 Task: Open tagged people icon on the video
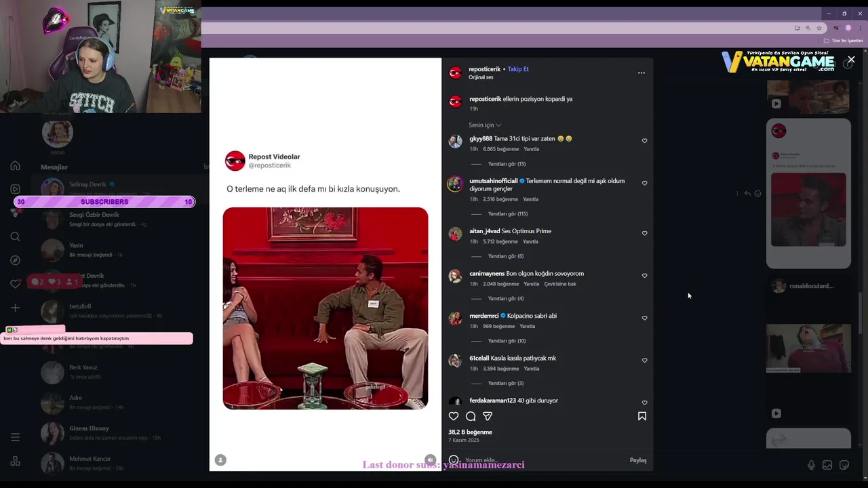point(220,460)
